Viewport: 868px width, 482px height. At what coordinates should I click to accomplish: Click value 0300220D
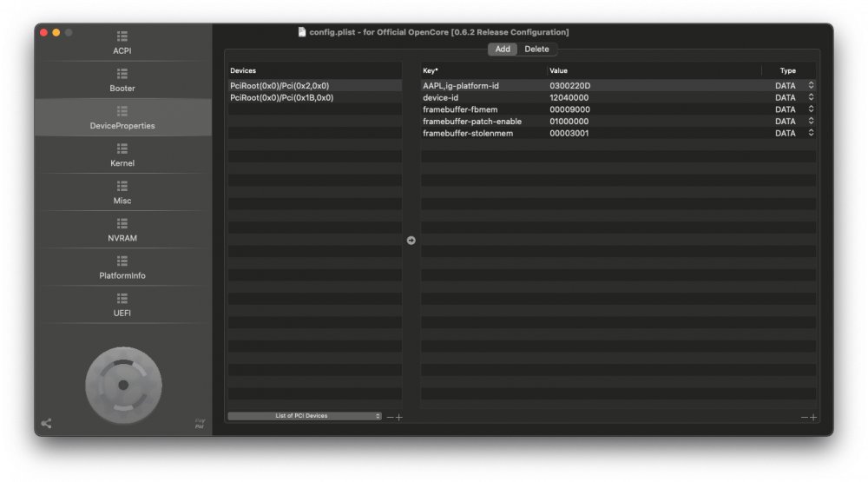click(x=569, y=85)
